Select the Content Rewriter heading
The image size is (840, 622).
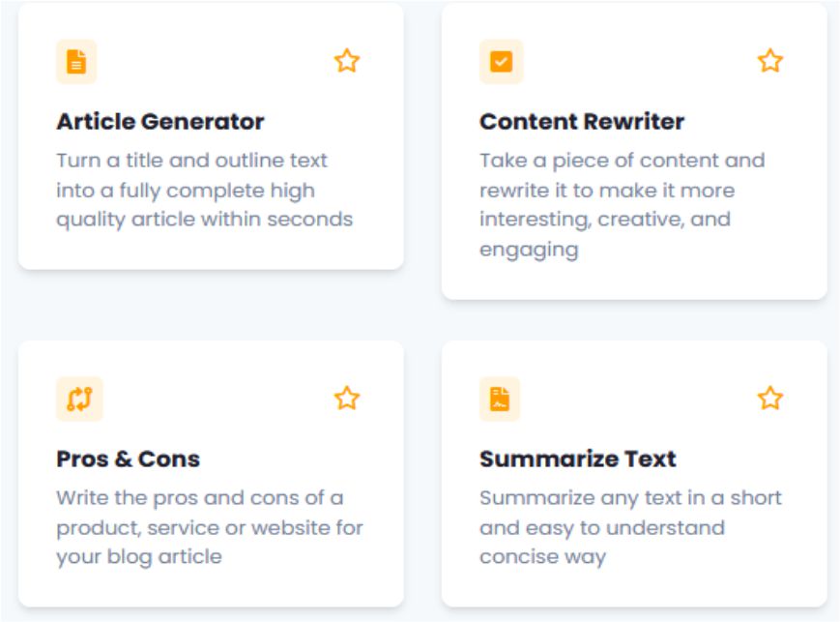click(x=581, y=122)
